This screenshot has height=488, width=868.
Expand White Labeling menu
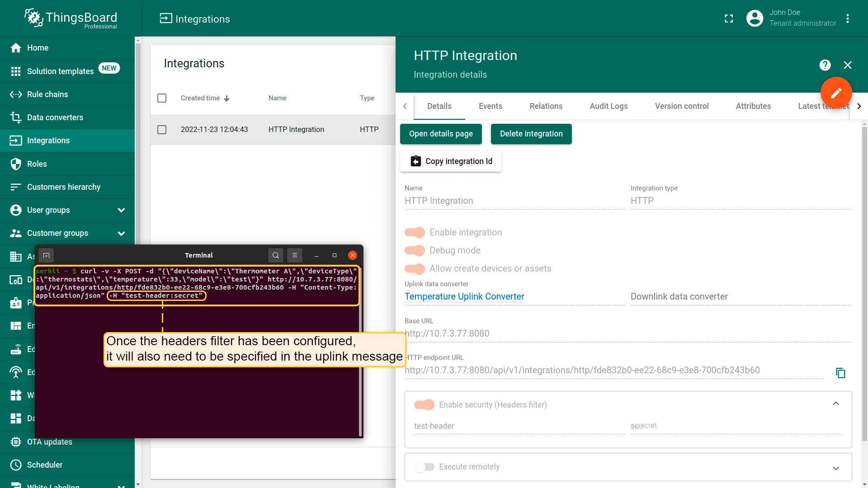121,486
